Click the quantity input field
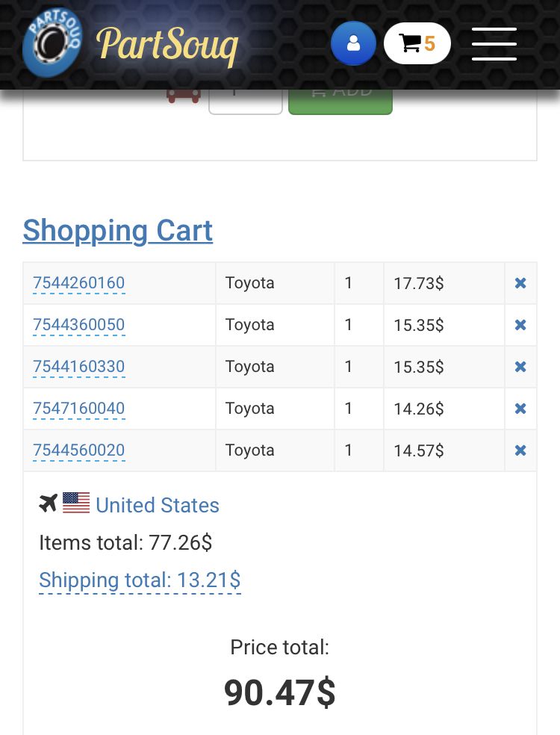Viewport: 560px width, 735px height. pos(245,100)
